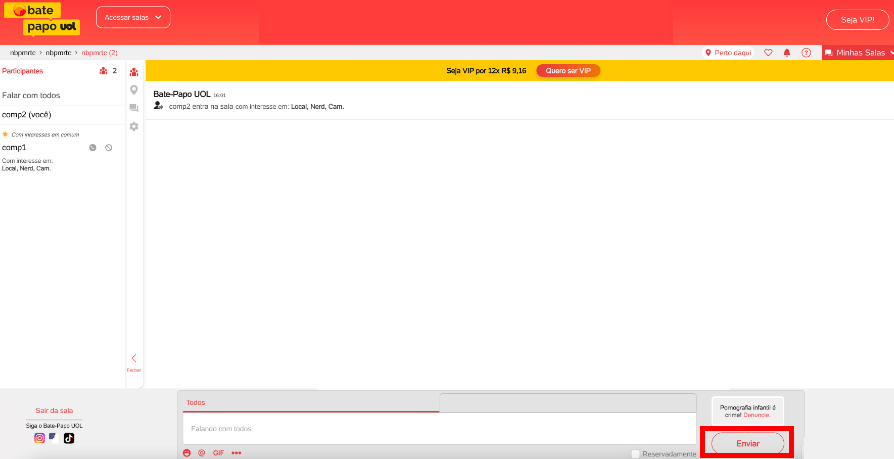Viewport: 894px width, 459px height.
Task: Toggle the Reservadamente checkbox
Action: coord(635,454)
